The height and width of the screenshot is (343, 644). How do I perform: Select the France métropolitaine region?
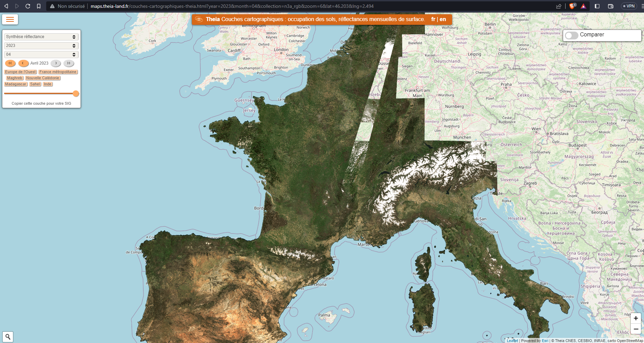click(58, 72)
